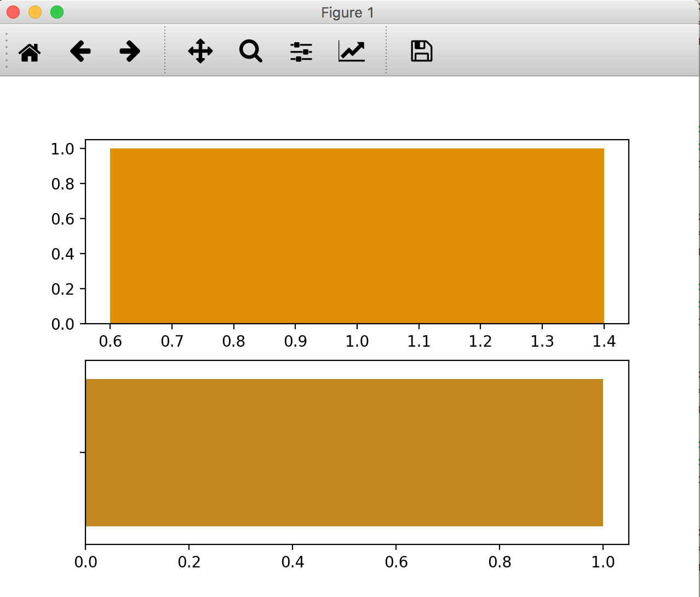Open the subplot configuration sliders icon
The width and height of the screenshot is (700, 597).
(x=301, y=51)
